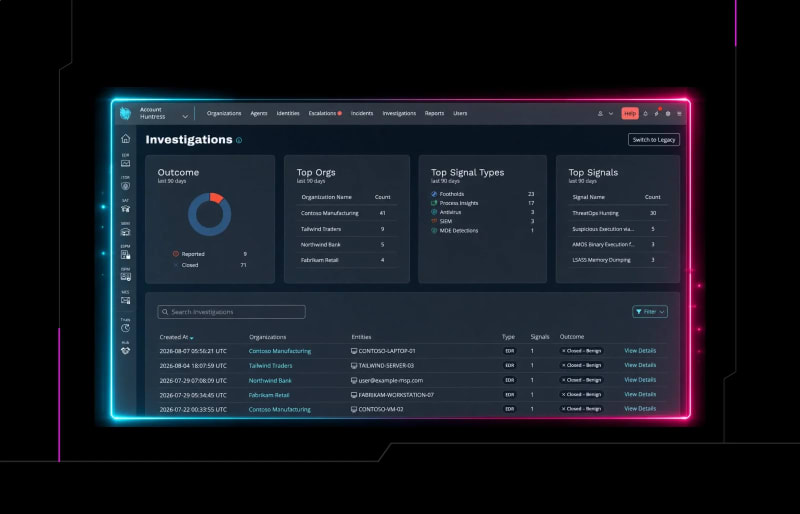The height and width of the screenshot is (514, 800).
Task: View Details for user@example-msp.com row
Action: coord(640,380)
